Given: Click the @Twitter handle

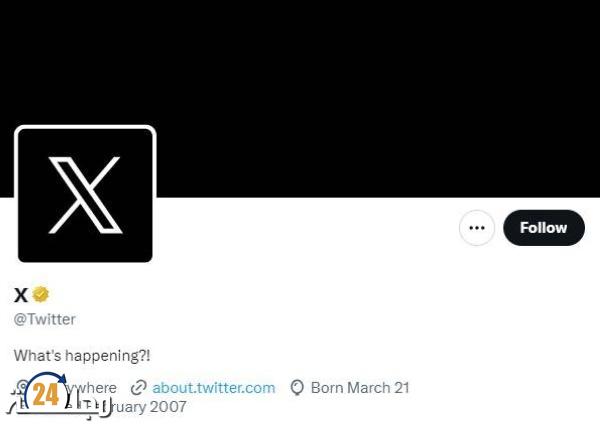Looking at the screenshot, I should tap(45, 319).
